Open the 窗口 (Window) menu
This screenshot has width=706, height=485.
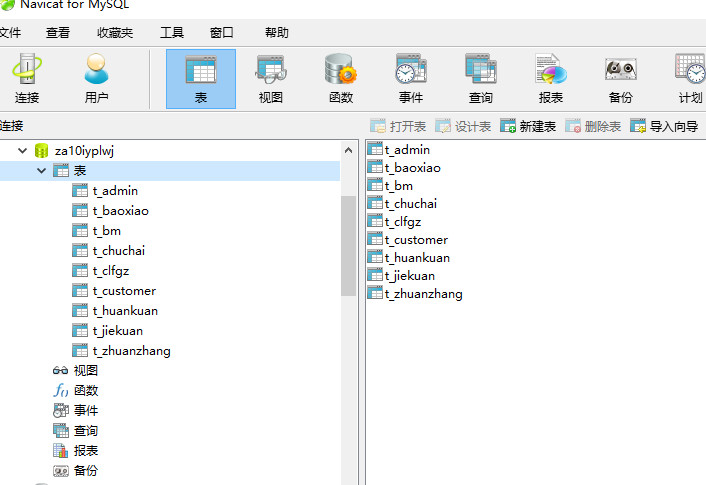pos(222,33)
